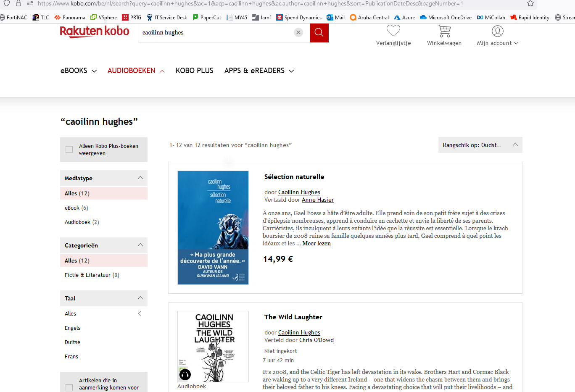Viewport: 575px width, 392px height.
Task: Clear the search box with X icon
Action: [298, 32]
